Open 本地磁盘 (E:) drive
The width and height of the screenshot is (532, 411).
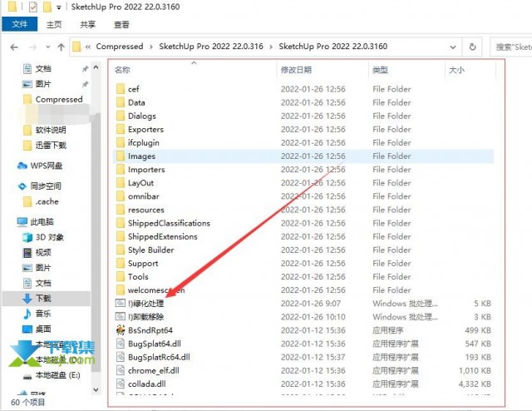coord(52,375)
